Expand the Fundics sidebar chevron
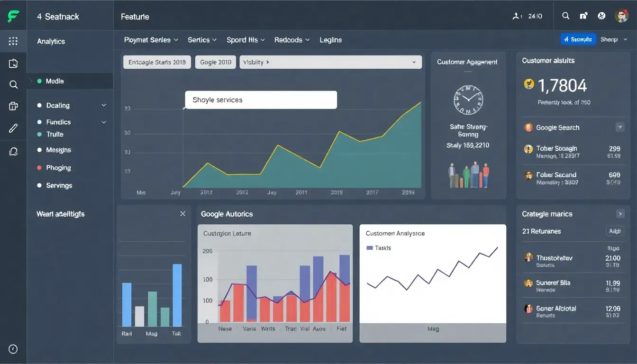This screenshot has width=637, height=364. (x=104, y=122)
